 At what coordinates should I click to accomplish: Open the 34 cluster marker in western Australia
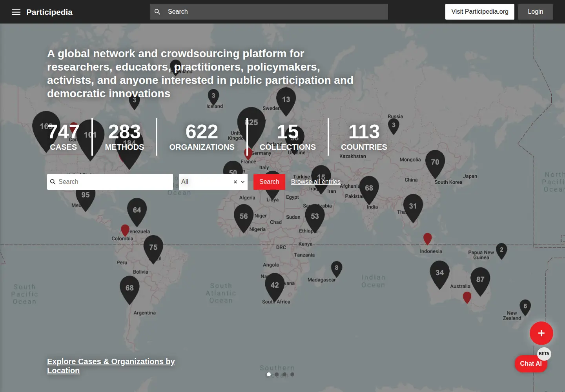tap(440, 274)
